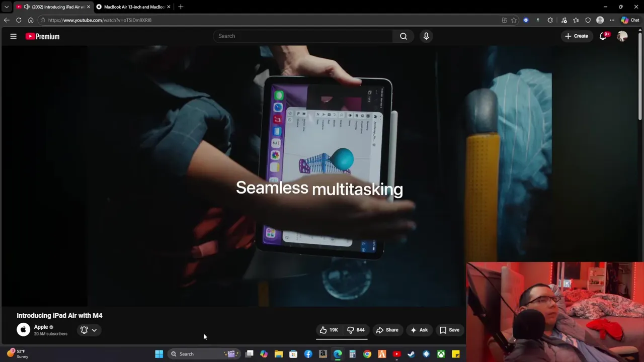Click the YouTube search input field

coord(303,36)
